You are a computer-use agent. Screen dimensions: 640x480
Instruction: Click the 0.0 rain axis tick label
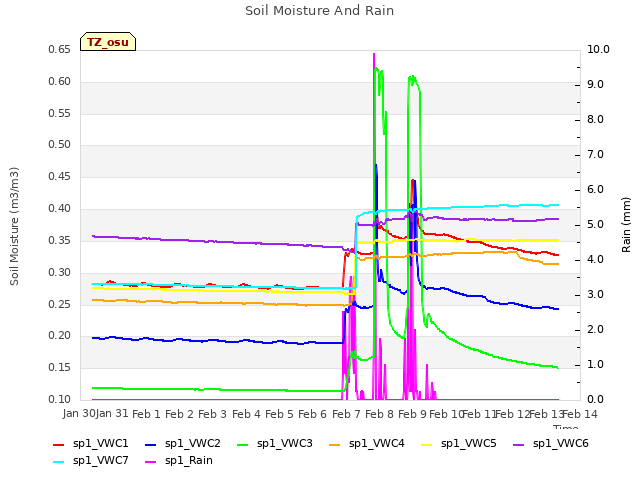coord(595,399)
